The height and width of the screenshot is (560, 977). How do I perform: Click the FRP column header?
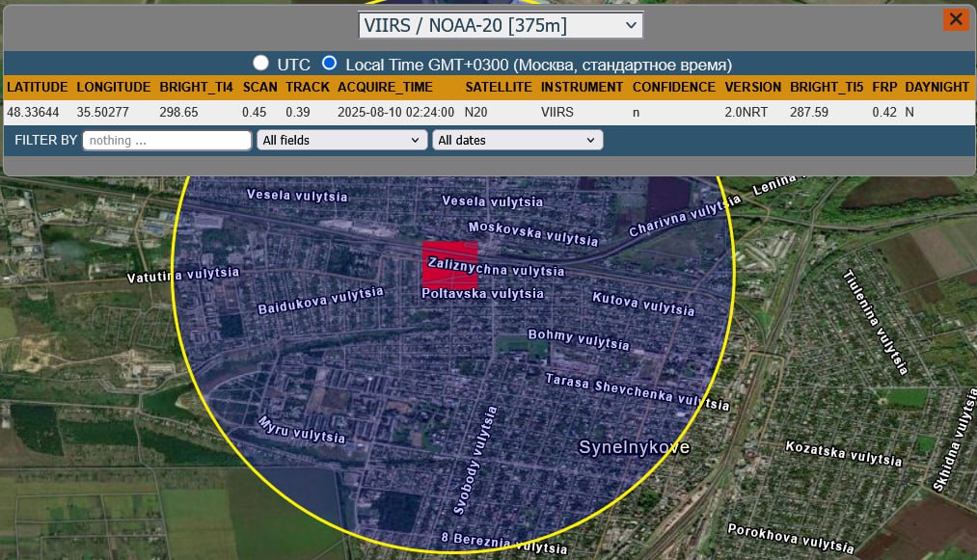(x=884, y=87)
